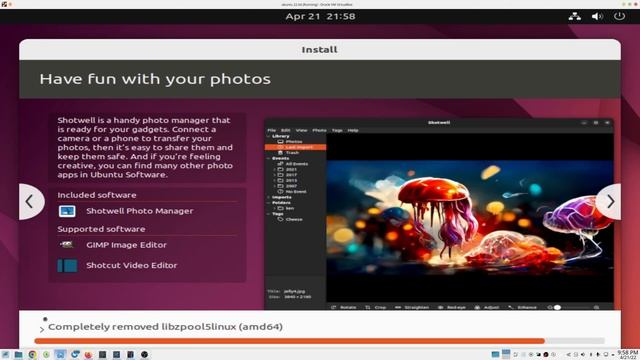Open File Explorer from the Windows taskbar
Image resolution: width=640 pixels, height=360 pixels.
[x=18, y=354]
